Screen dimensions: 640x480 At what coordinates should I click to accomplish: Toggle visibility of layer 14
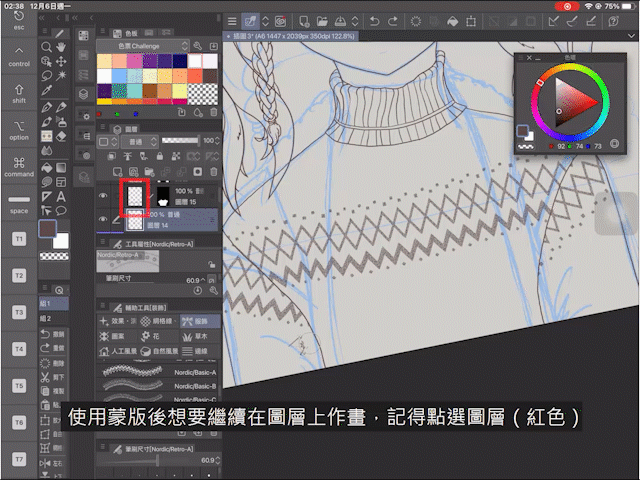point(103,219)
